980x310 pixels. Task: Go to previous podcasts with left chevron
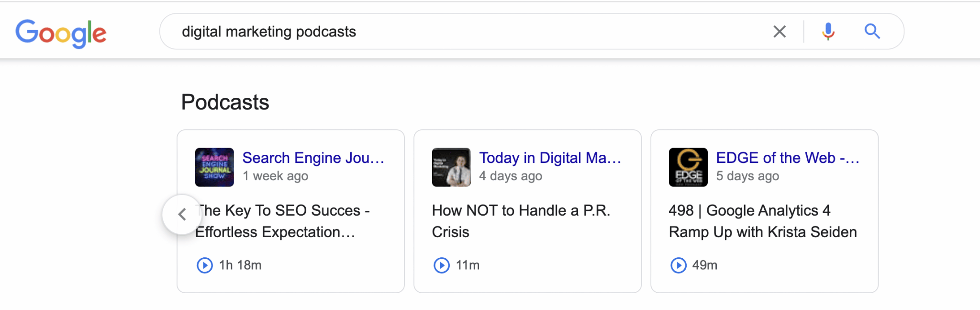click(182, 214)
